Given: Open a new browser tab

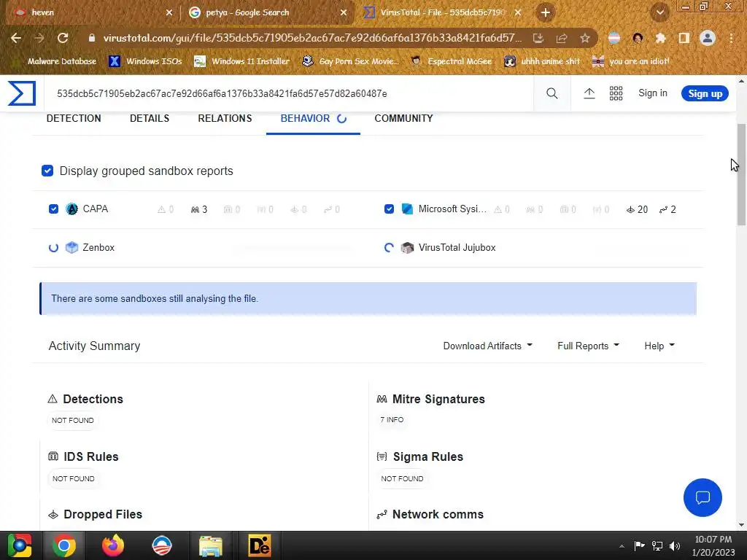Looking at the screenshot, I should [x=546, y=12].
